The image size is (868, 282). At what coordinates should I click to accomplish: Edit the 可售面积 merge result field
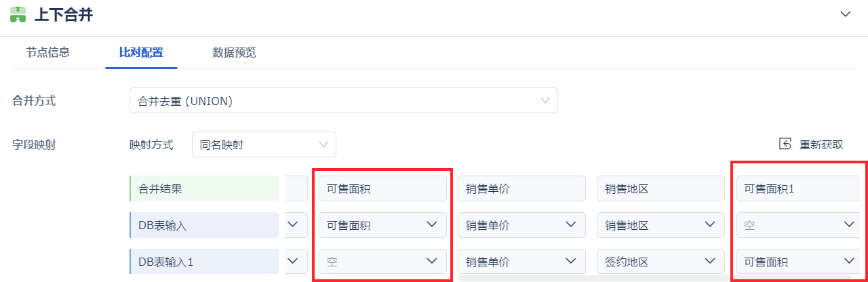(382, 189)
